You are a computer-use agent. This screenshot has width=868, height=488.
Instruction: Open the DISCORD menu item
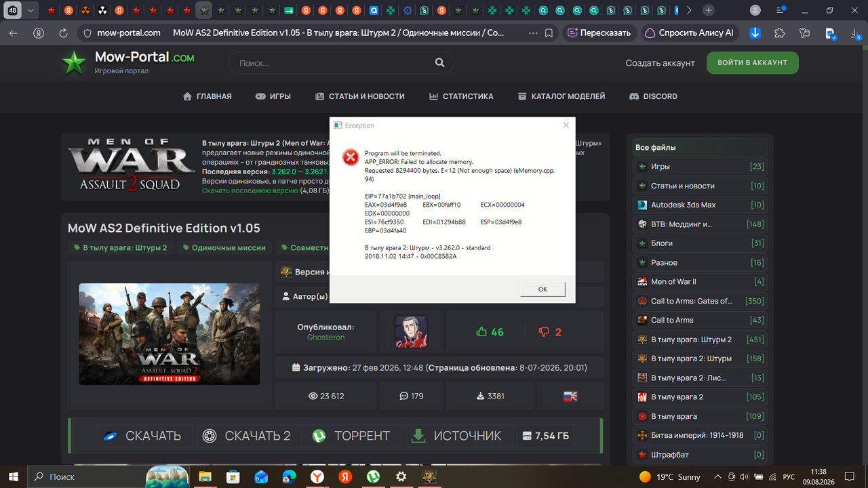pyautogui.click(x=654, y=96)
